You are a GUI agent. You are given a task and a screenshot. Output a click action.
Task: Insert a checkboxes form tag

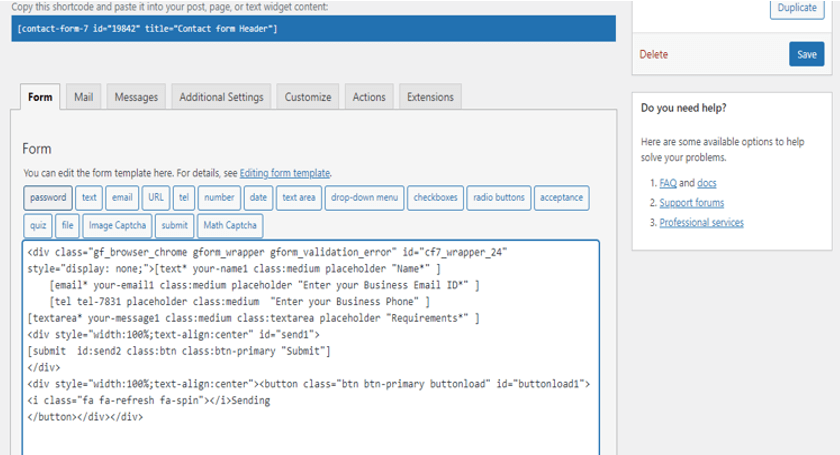pos(435,198)
